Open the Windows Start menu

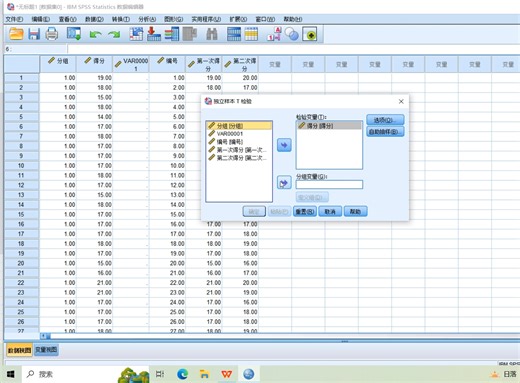point(10,374)
